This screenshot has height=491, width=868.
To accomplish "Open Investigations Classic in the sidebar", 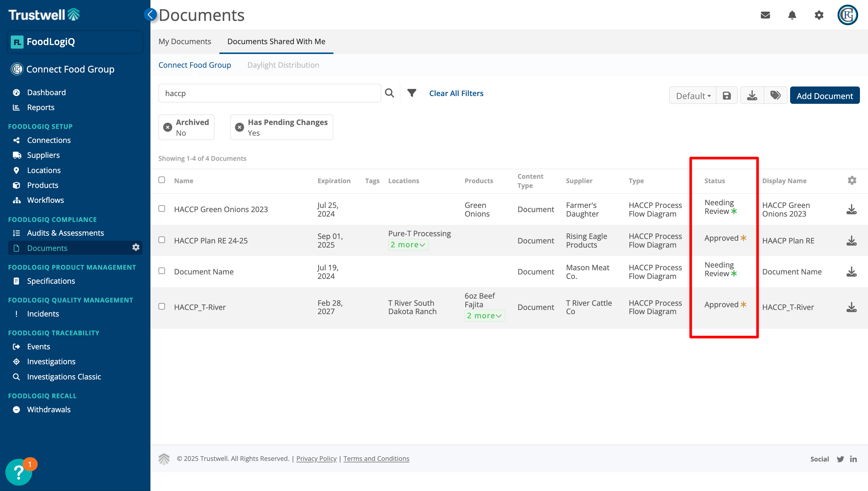I will pyautogui.click(x=64, y=377).
